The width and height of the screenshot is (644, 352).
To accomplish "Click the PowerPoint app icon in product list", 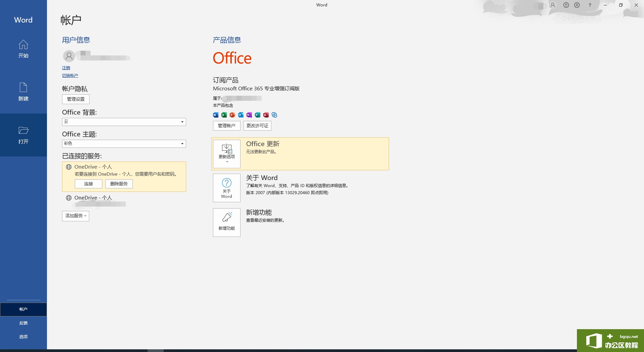I will point(232,115).
